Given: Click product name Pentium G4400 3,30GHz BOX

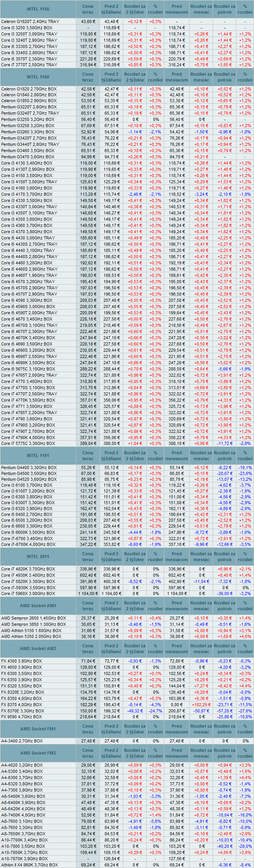Looking at the screenshot, I should tap(29, 468).
